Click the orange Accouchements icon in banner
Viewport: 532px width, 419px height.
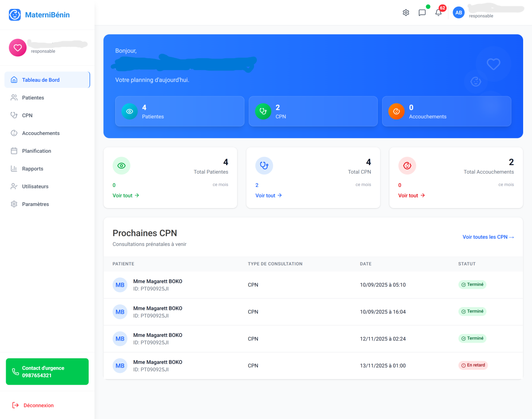point(396,111)
